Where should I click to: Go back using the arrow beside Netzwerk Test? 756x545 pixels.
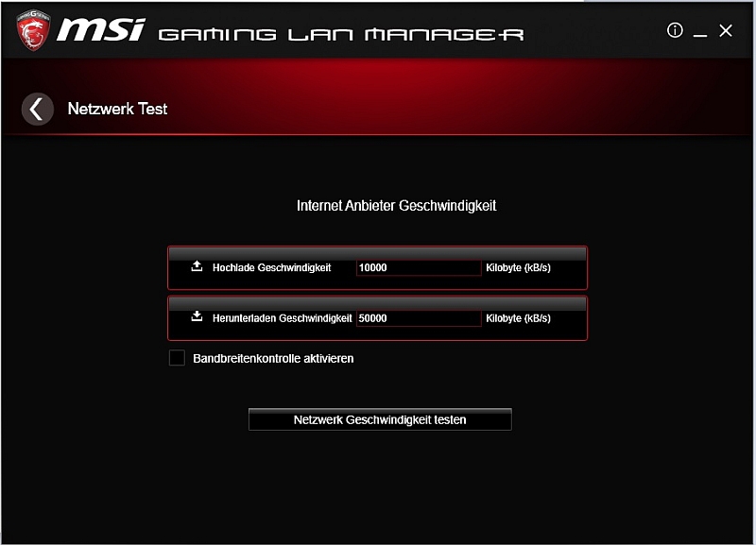(x=38, y=109)
